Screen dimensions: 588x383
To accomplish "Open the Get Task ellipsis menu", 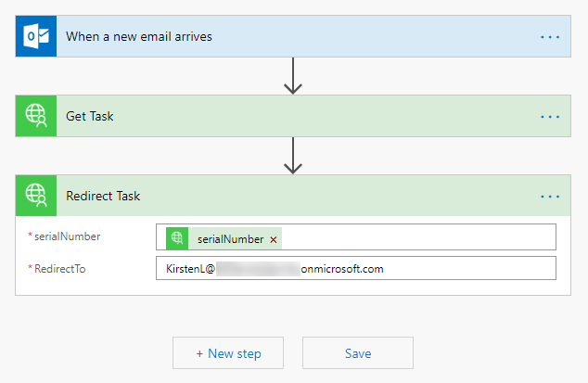I will 550,117.
